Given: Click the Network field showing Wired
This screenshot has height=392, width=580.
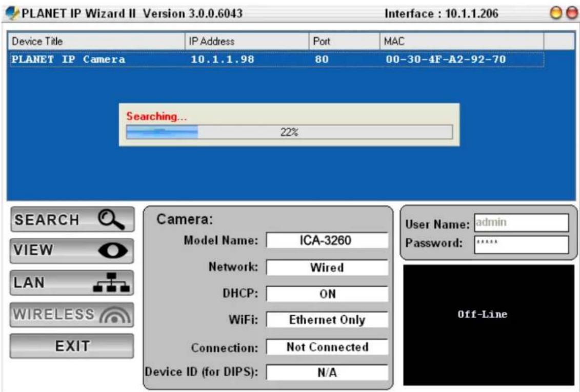Looking at the screenshot, I should pyautogui.click(x=327, y=267).
